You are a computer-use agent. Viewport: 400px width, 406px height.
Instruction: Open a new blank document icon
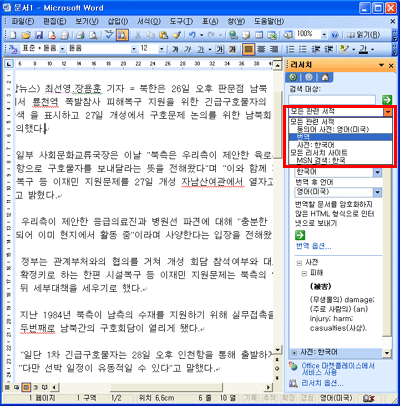point(13,35)
